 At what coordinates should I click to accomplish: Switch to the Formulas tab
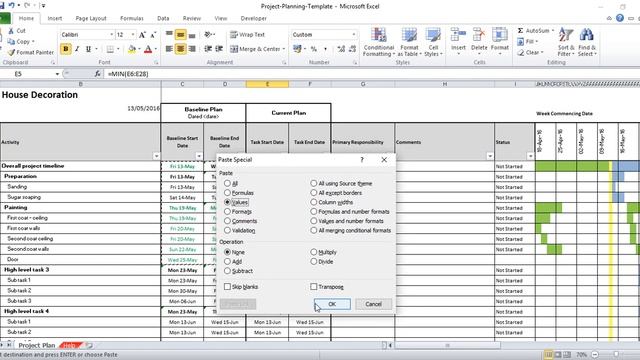click(x=132, y=18)
